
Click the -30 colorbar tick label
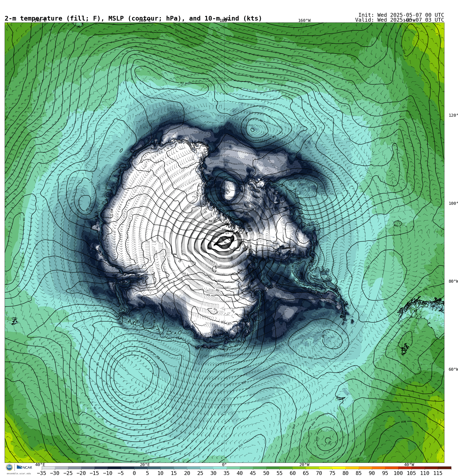tap(55, 473)
